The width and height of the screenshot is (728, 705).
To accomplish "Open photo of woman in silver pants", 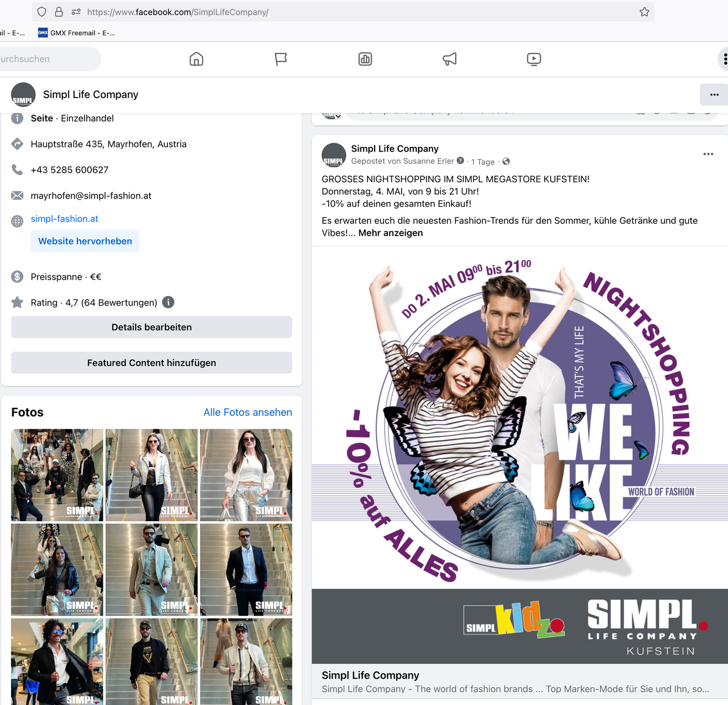I will 246,475.
